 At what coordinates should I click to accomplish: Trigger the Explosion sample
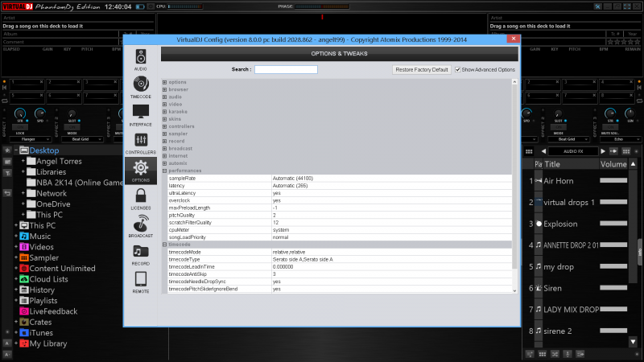pyautogui.click(x=560, y=224)
